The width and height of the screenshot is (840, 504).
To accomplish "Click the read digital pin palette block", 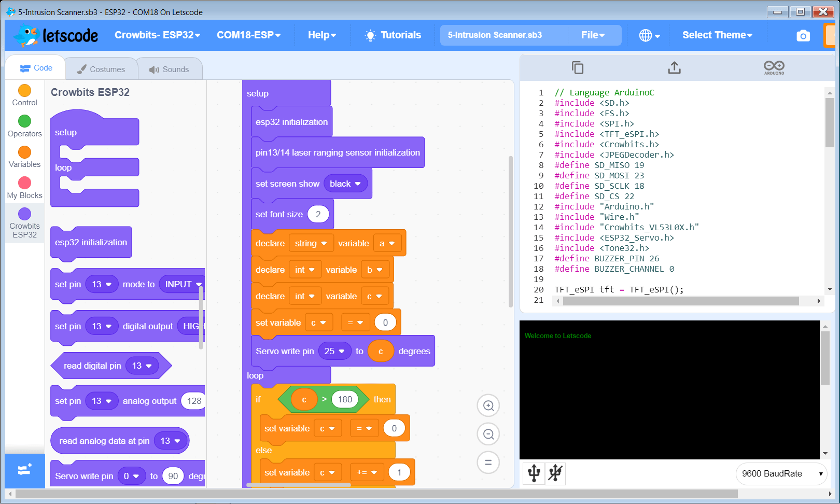I will tap(111, 366).
